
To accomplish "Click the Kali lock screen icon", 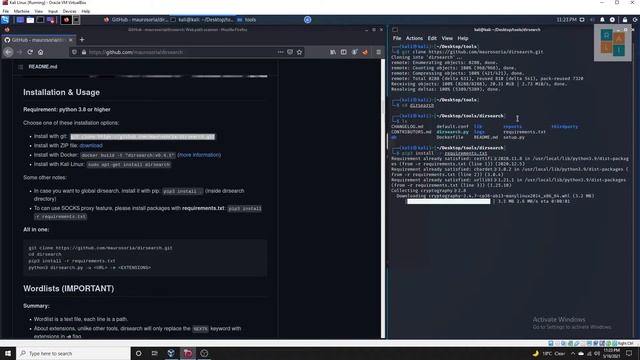I will pyautogui.click(x=624, y=20).
